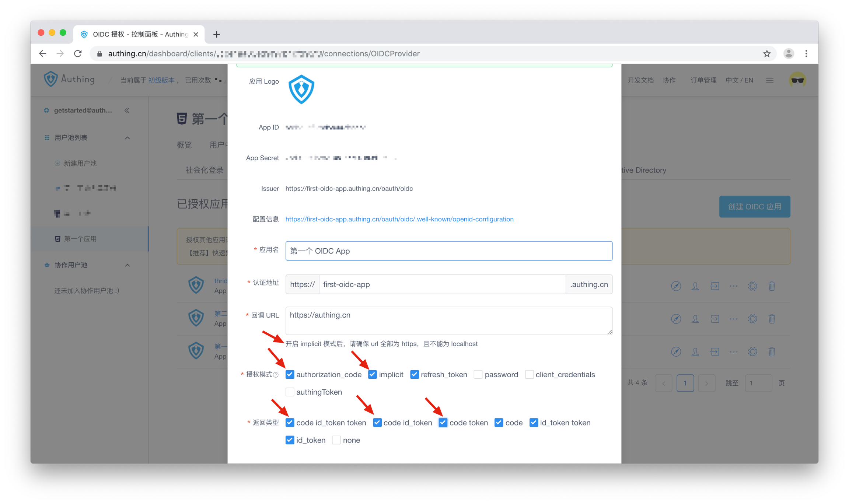Click the browser reload icon

78,54
